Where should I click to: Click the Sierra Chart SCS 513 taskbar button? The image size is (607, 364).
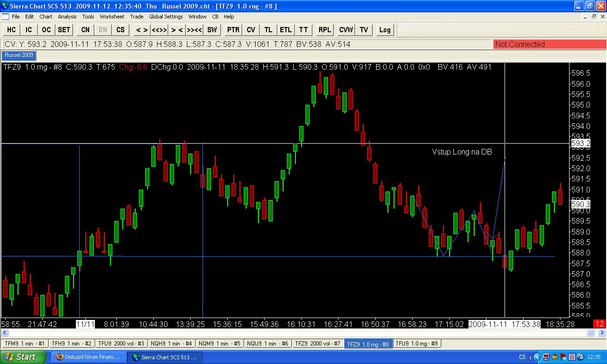166,357
